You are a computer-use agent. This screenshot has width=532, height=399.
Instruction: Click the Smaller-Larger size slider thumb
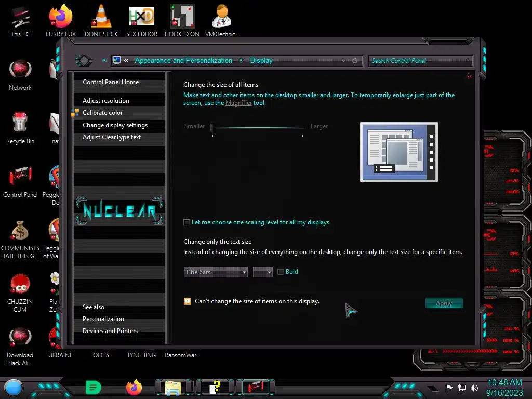tap(212, 127)
